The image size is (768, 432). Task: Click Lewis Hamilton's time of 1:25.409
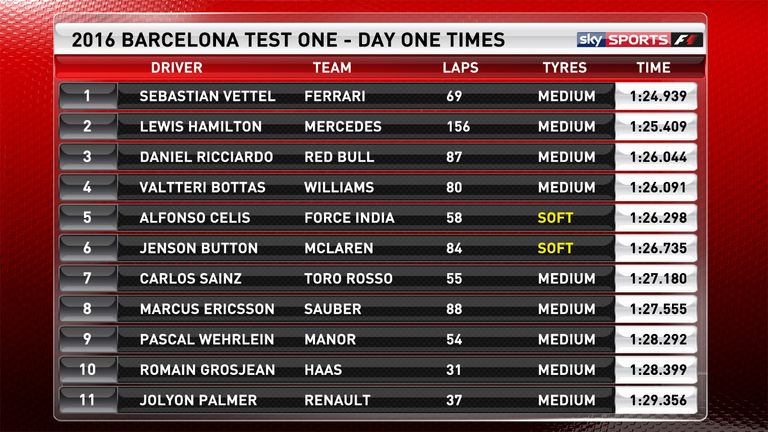point(658,126)
